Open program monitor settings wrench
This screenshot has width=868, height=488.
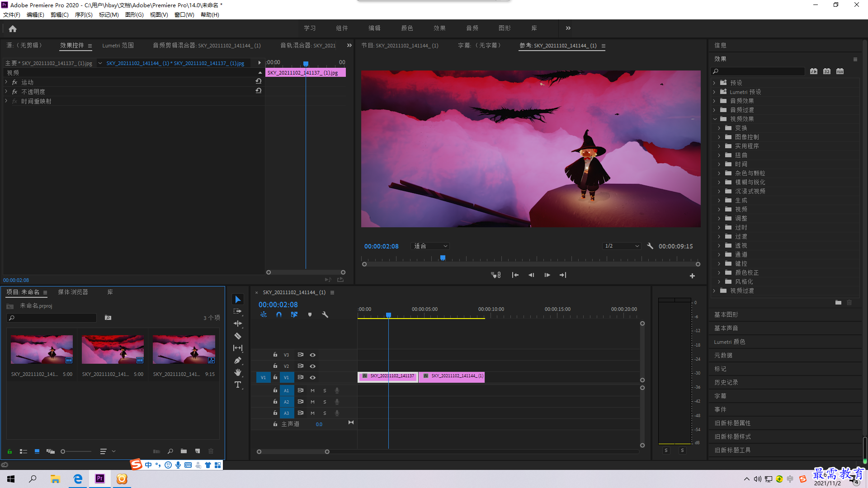(x=650, y=246)
